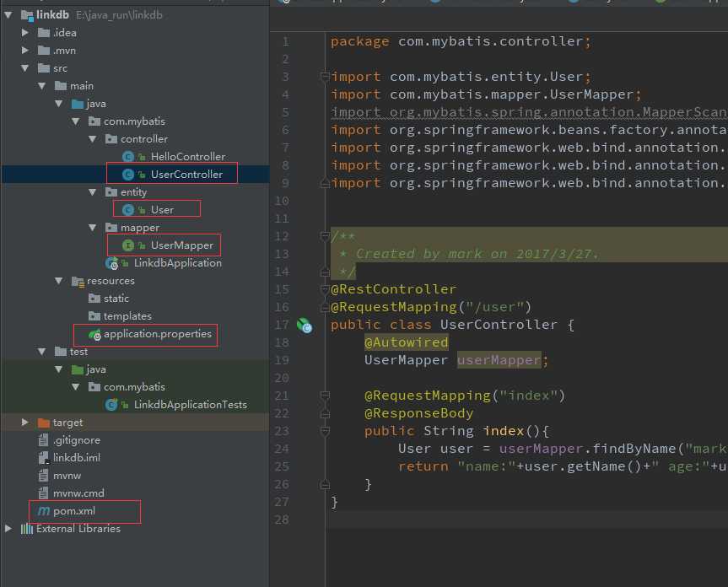
Task: Click the package declaration on line 1
Action: pos(461,41)
